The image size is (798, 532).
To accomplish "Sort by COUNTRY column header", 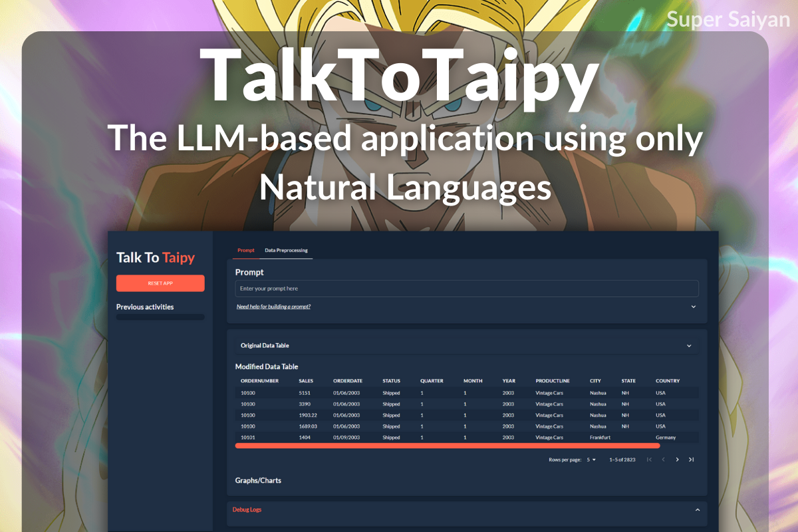I will (668, 381).
